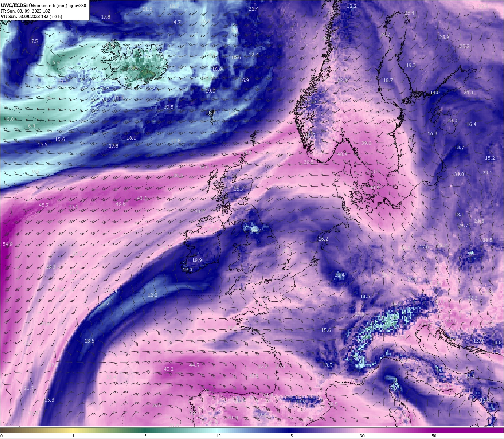The width and height of the screenshot is (504, 439).
Task: Click the 31.0 map value
Action: (x=459, y=174)
